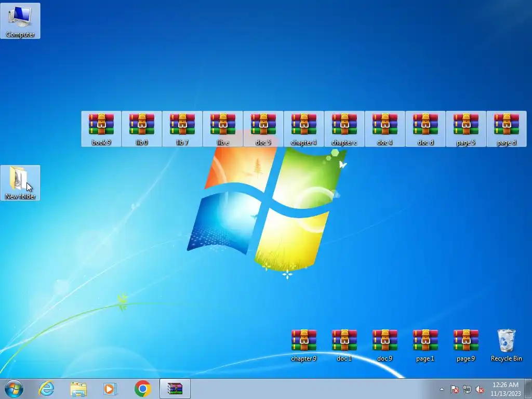The height and width of the screenshot is (399, 532).
Task: Open the clock showing 12:26 AM
Action: coord(506,389)
